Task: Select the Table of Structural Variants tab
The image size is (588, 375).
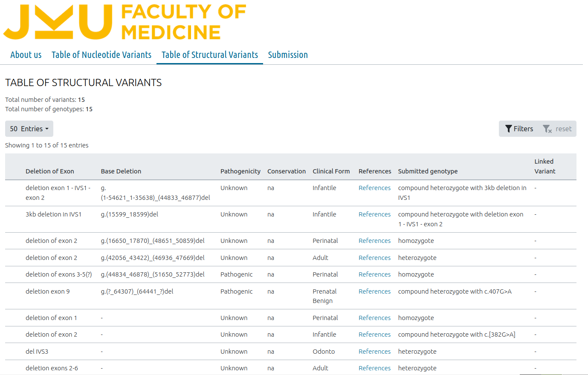Action: click(209, 55)
